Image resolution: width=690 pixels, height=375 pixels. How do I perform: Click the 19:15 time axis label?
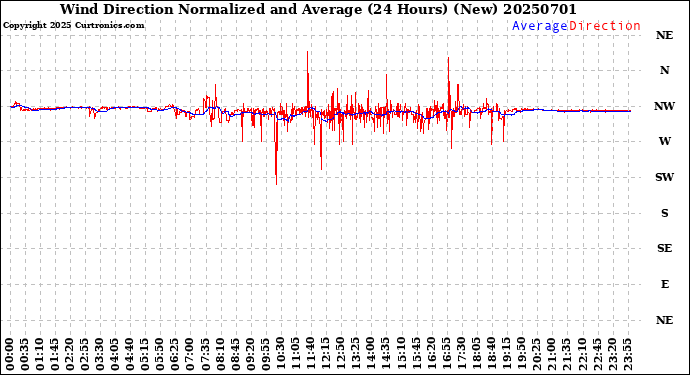(506, 355)
